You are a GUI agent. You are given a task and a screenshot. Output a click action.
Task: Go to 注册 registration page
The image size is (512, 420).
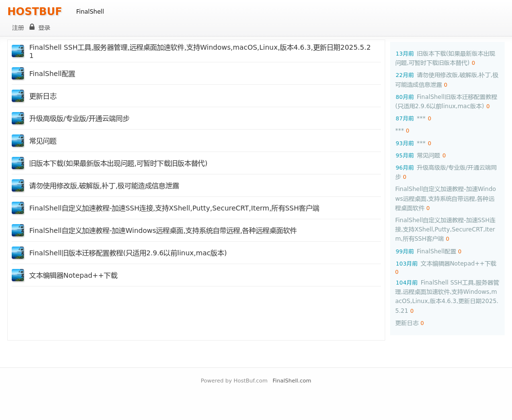point(18,28)
